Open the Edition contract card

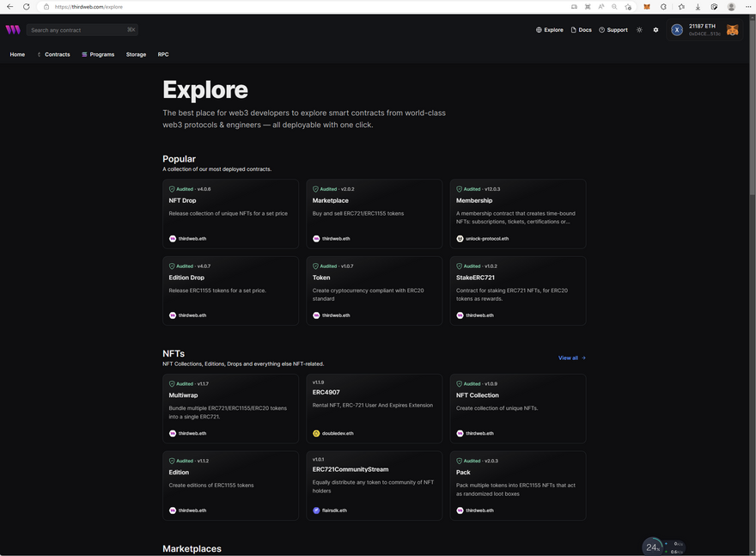pyautogui.click(x=230, y=486)
